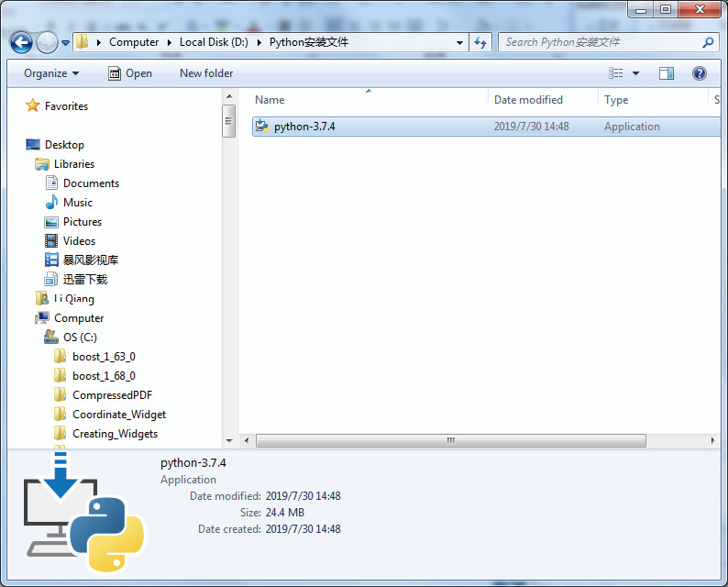728x587 pixels.
Task: Select Computer in the address breadcrumb
Action: [x=134, y=42]
